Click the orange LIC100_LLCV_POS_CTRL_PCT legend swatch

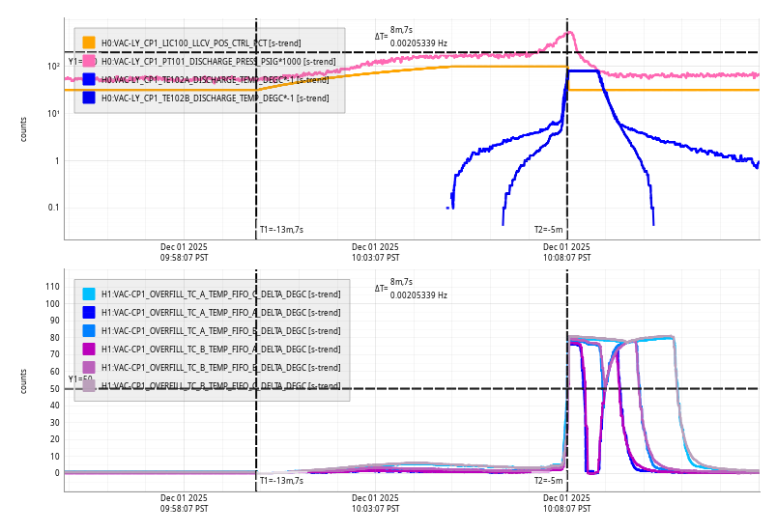[89, 42]
